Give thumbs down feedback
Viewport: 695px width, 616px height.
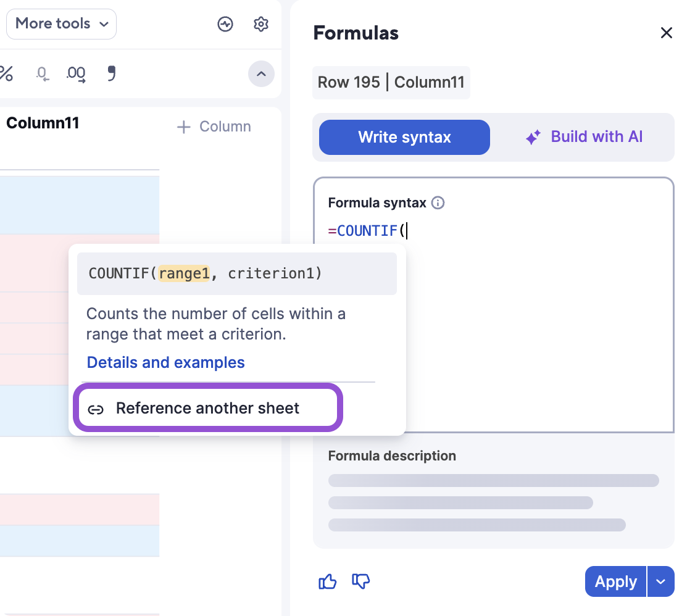pyautogui.click(x=360, y=581)
